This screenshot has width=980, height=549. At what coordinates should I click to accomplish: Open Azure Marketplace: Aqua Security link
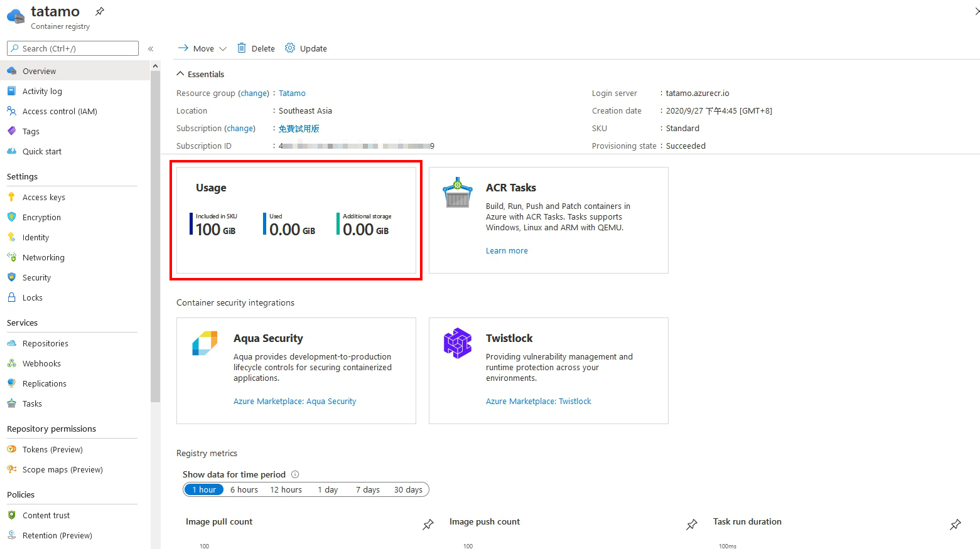click(294, 401)
